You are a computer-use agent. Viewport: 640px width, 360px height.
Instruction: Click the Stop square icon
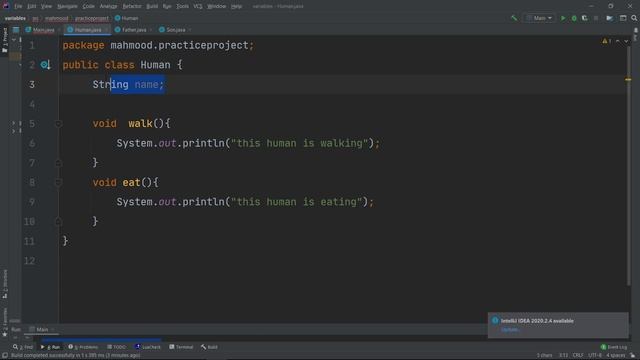coord(596,18)
